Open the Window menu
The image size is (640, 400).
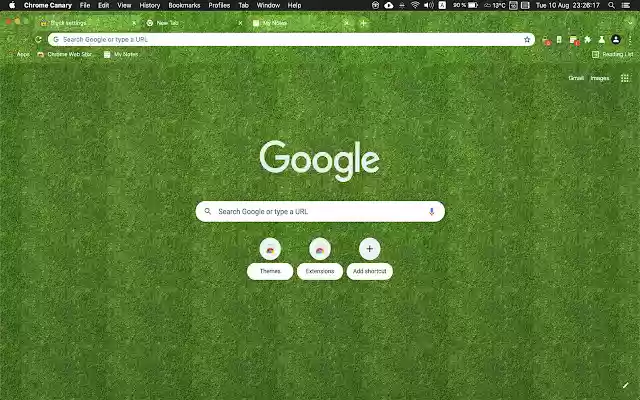pyautogui.click(x=268, y=5)
